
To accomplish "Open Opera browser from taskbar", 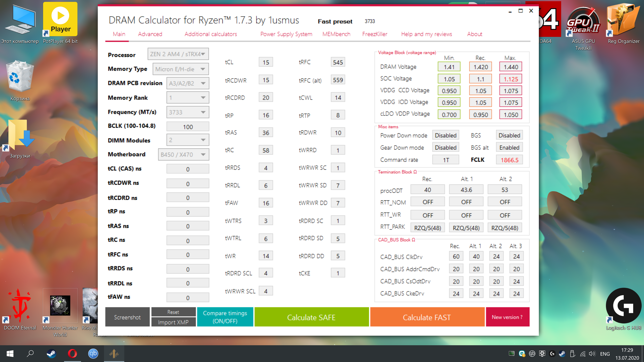I will (72, 353).
